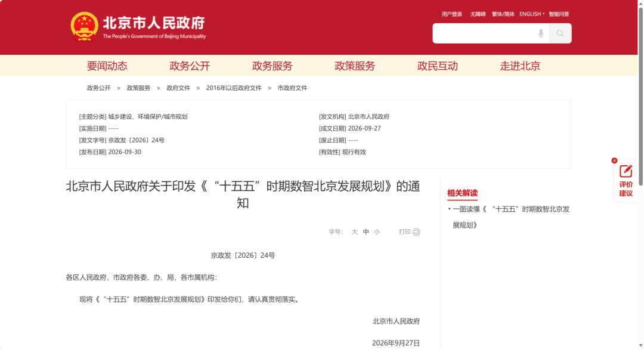The image size is (644, 349).
Task: Click 发布日期 2026-09-30 text
Action: [110, 152]
